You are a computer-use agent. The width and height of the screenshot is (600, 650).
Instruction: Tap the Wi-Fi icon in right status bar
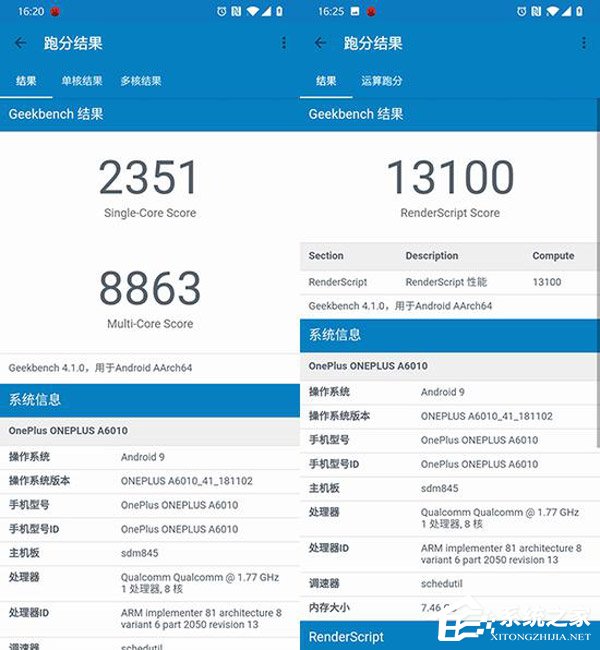coord(552,11)
